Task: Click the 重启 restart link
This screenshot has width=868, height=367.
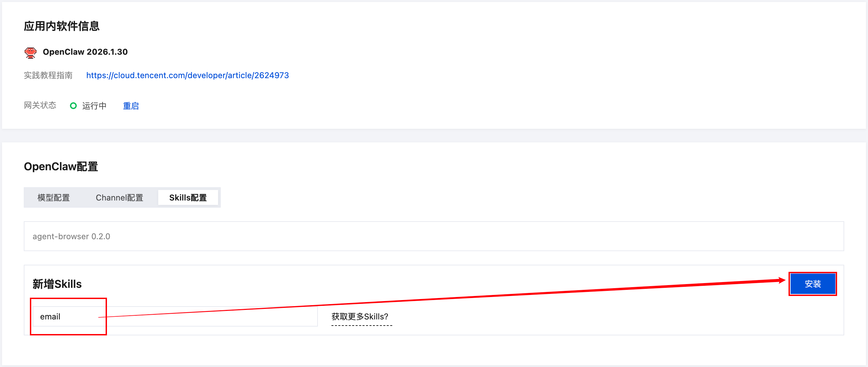Action: (x=131, y=106)
